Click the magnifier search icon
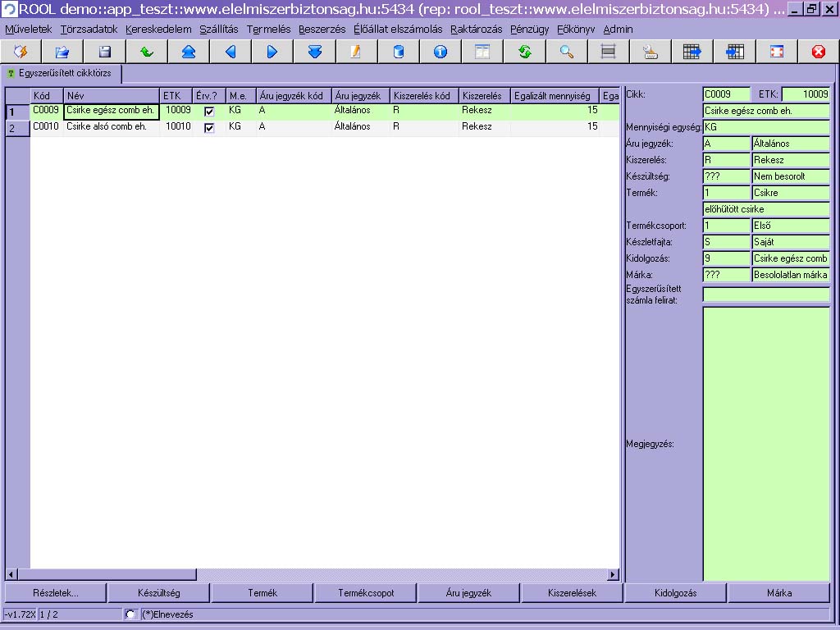 coord(566,52)
